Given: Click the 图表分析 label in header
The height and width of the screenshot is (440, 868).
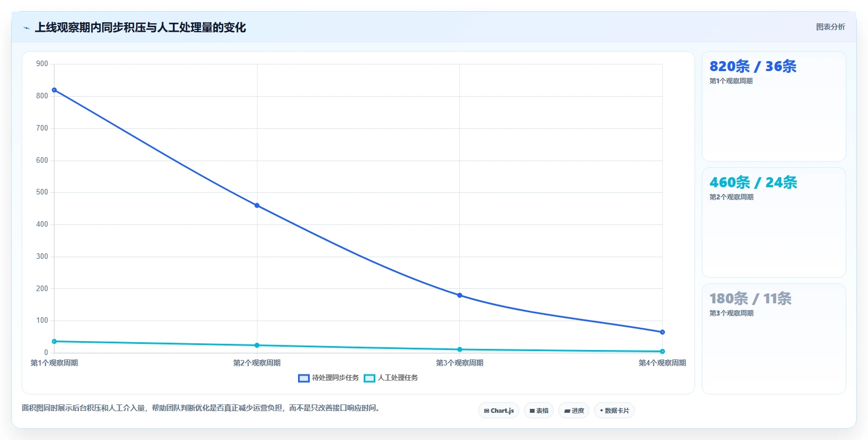Looking at the screenshot, I should click(830, 27).
